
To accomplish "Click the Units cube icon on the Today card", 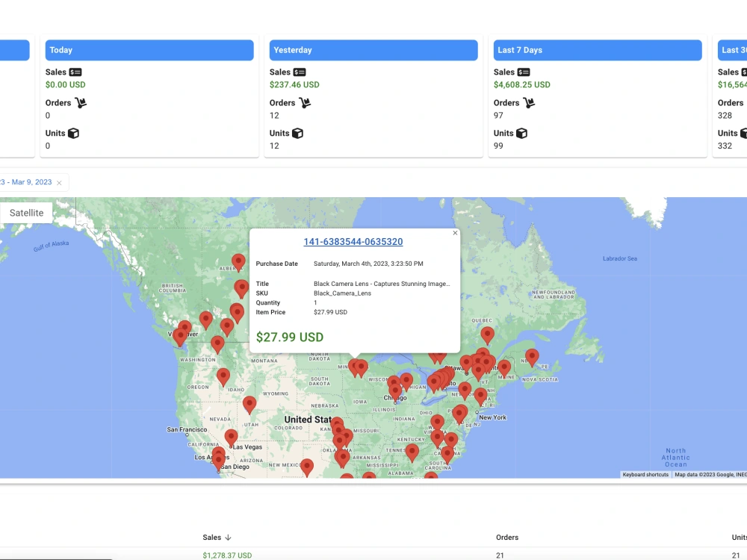I will tap(74, 133).
